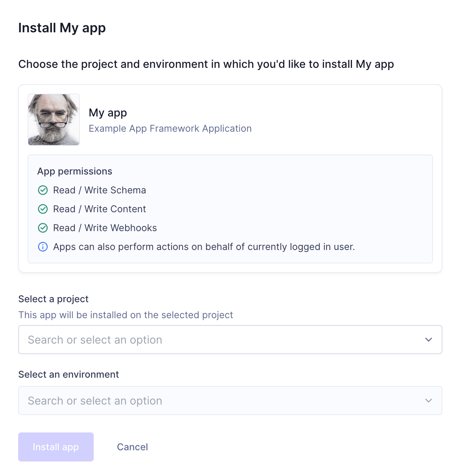This screenshot has height=476, width=454.
Task: Select the My app title in the card
Action: pyautogui.click(x=108, y=112)
